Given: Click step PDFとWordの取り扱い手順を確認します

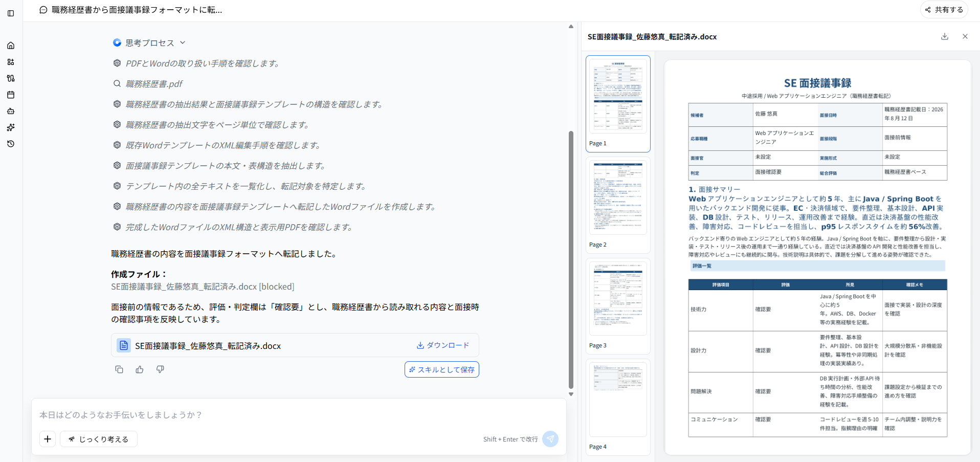Looking at the screenshot, I should [204, 63].
